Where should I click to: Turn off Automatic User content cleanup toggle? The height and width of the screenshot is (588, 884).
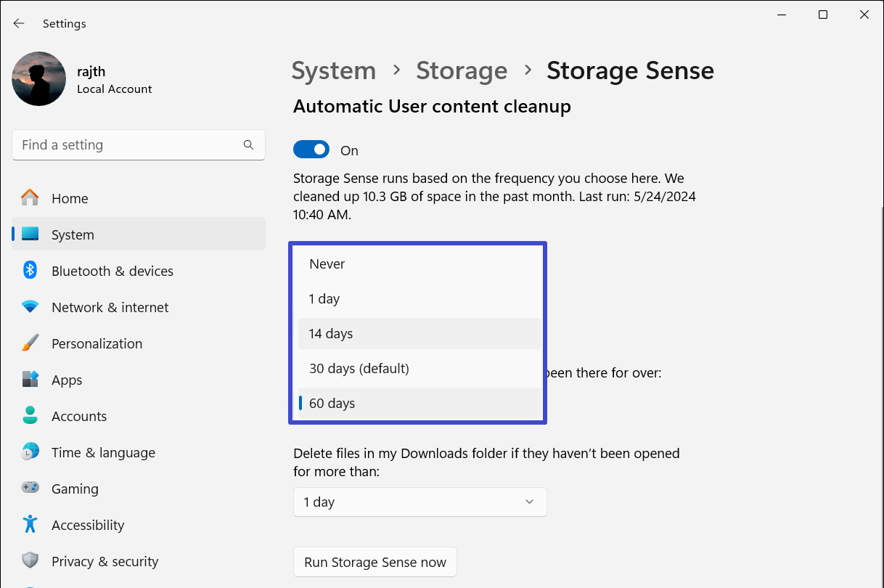pyautogui.click(x=311, y=150)
